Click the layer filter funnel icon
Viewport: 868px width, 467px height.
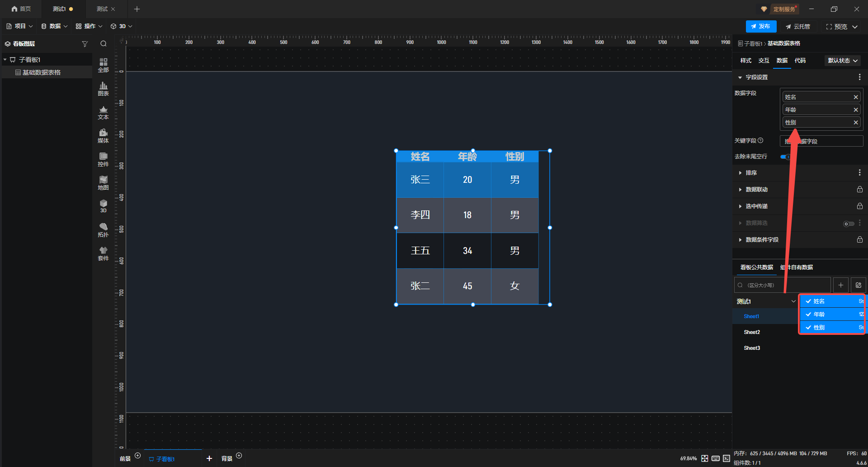pos(85,44)
